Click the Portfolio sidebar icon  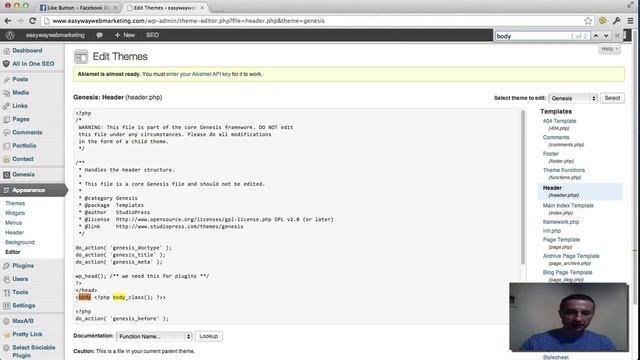pyautogui.click(x=6, y=146)
